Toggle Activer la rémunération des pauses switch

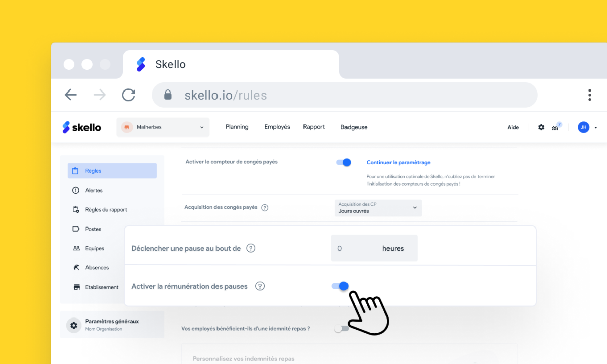pyautogui.click(x=340, y=286)
